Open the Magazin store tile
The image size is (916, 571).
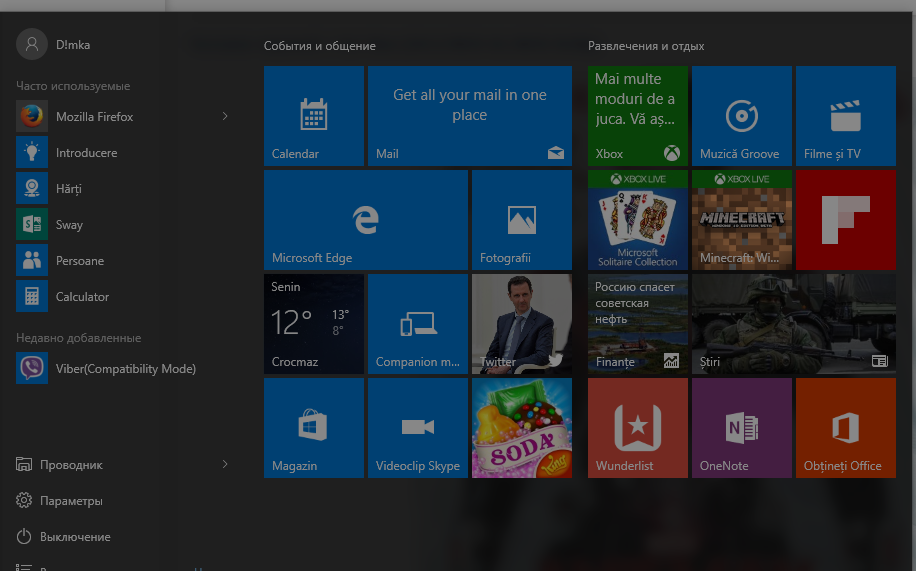[x=314, y=428]
